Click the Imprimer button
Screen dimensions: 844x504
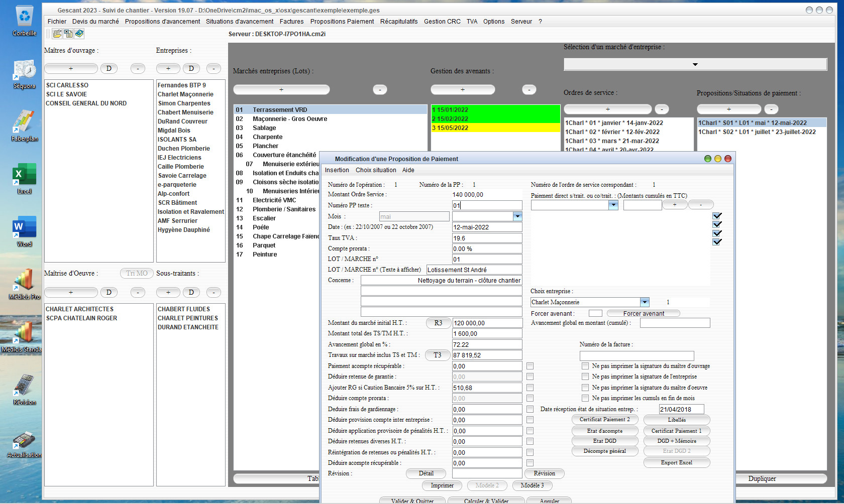coord(442,485)
